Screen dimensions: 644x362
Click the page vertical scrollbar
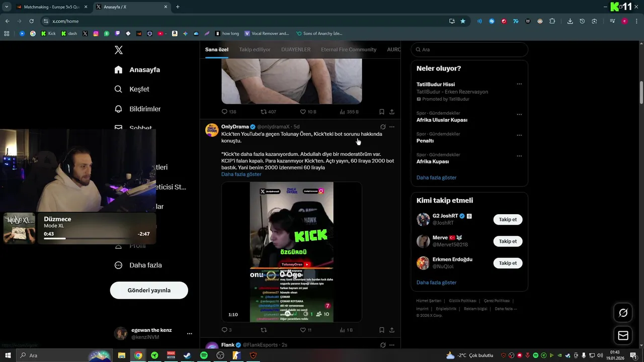tap(641, 92)
